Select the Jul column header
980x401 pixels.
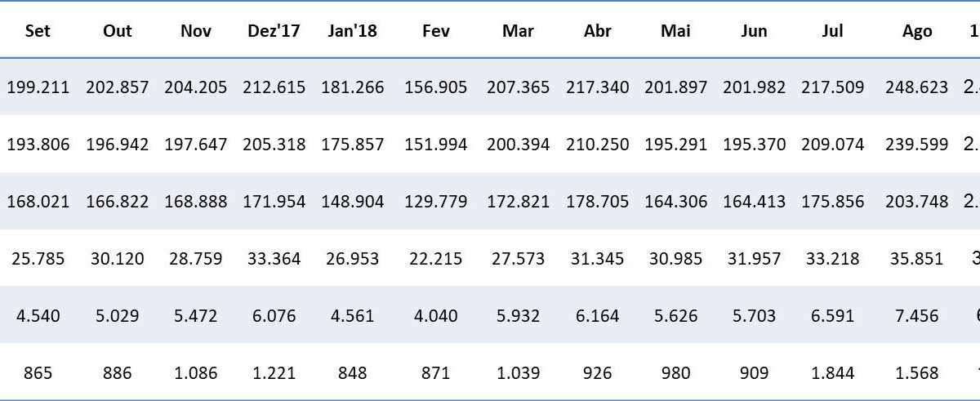(833, 31)
